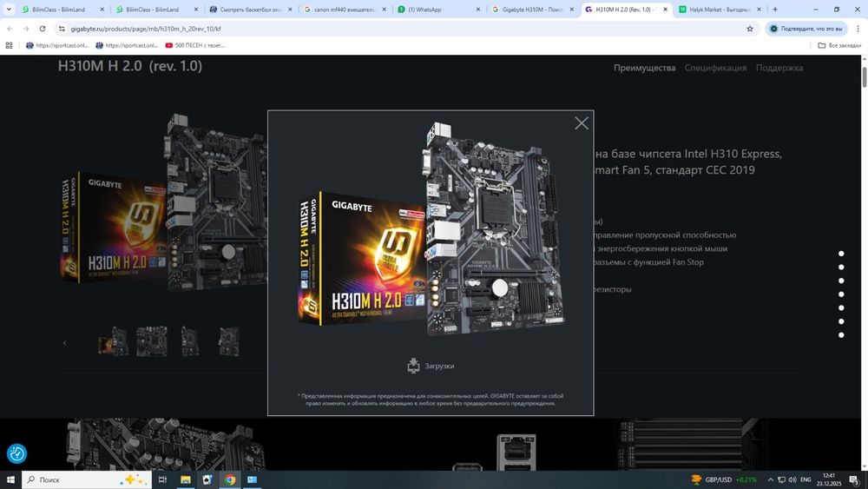The image size is (868, 489).
Task: Open File Explorer from taskbar
Action: [186, 479]
